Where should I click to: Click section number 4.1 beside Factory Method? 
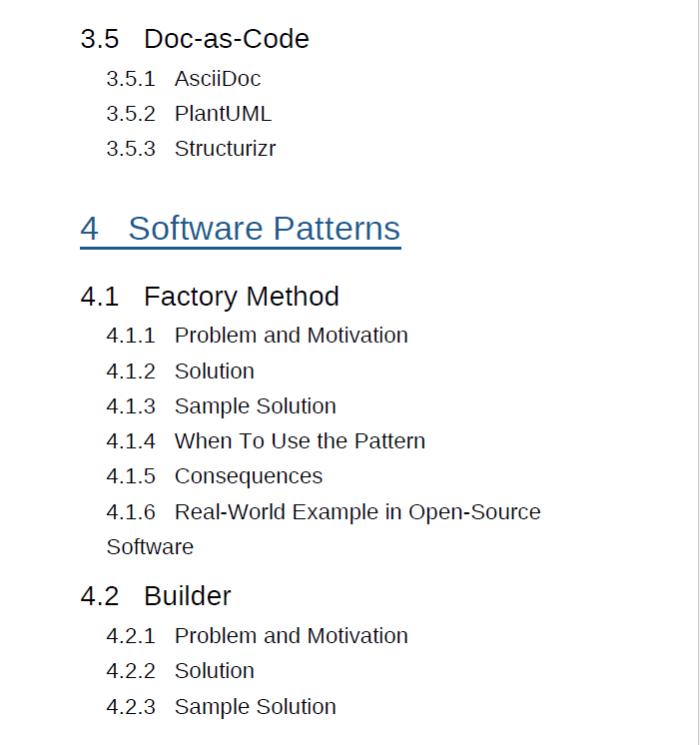point(100,297)
